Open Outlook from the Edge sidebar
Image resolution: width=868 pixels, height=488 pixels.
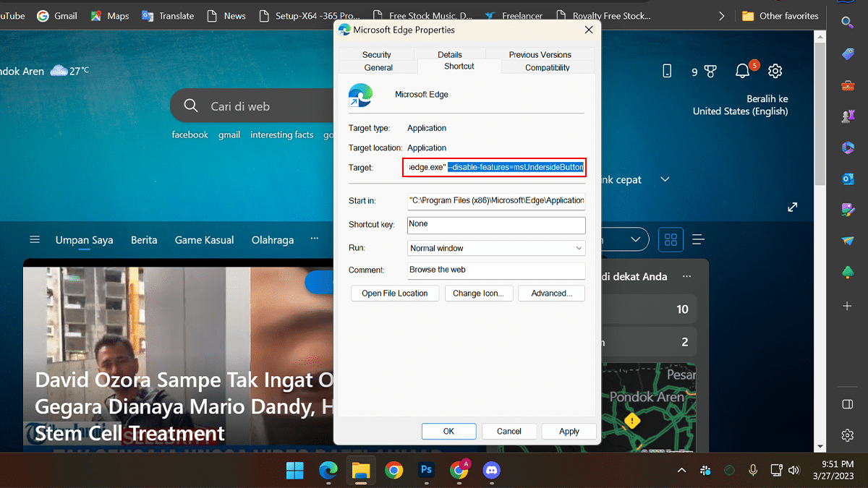pos(847,179)
